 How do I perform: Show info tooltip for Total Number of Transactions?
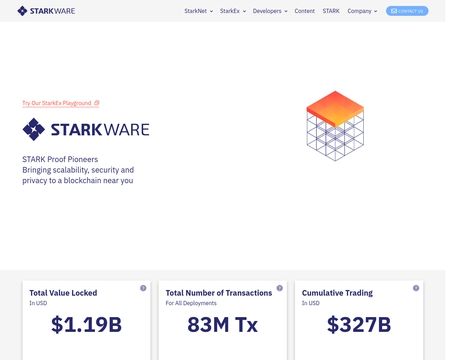[280, 288]
